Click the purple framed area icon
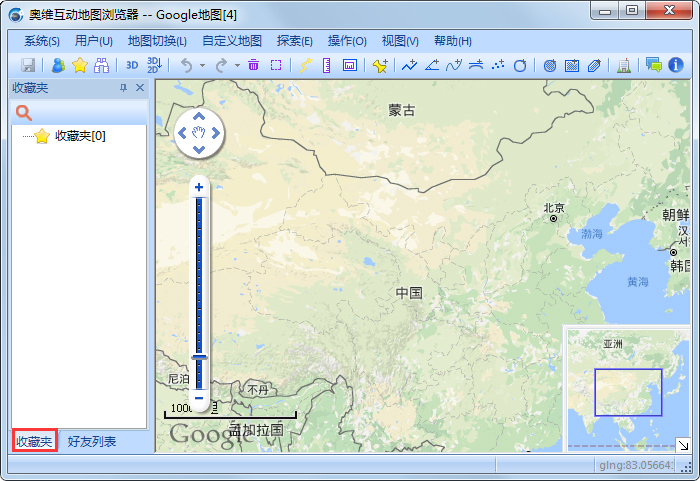 click(x=350, y=65)
